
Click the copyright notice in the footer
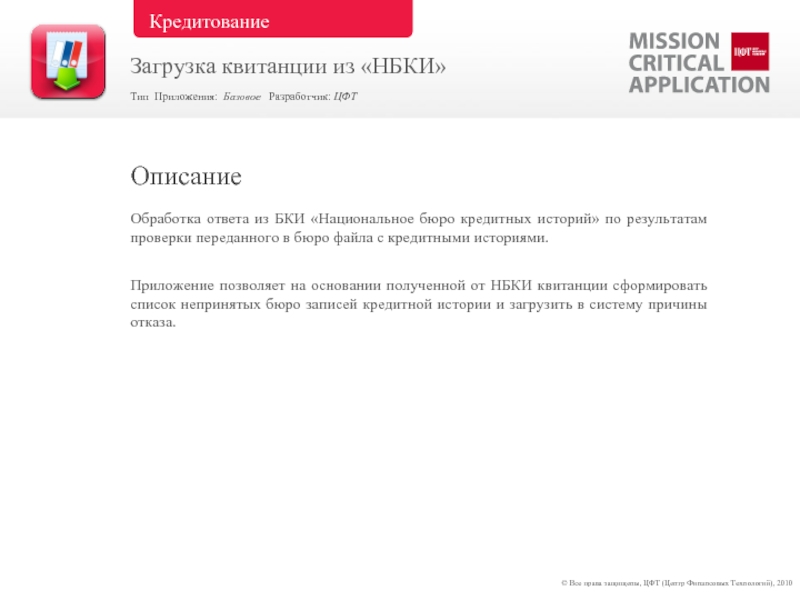[677, 583]
